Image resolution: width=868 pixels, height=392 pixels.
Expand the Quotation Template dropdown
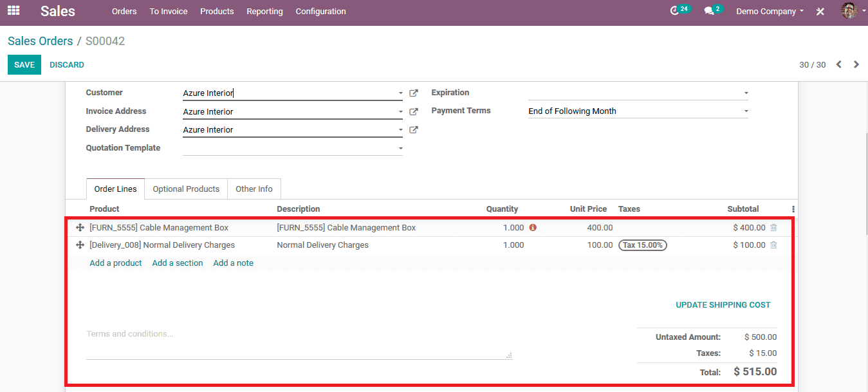401,148
